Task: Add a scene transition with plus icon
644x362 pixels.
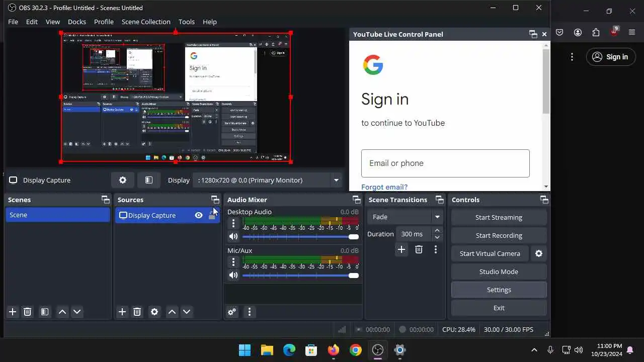Action: [x=401, y=249]
